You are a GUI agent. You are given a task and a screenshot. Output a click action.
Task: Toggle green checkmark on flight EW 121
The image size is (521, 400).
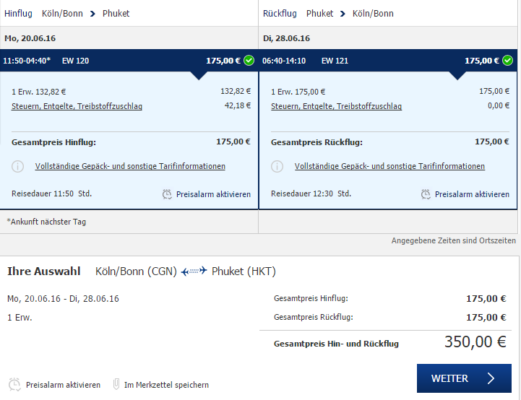(508, 60)
